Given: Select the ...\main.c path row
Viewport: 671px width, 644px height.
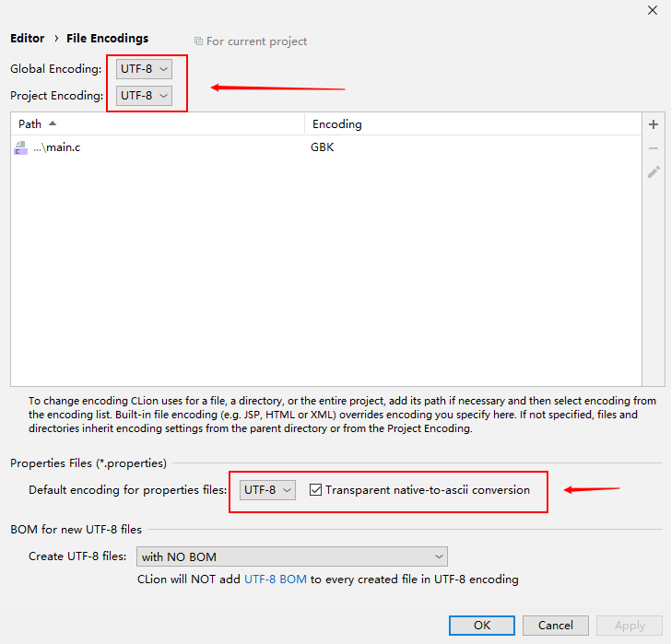Looking at the screenshot, I should (326, 147).
